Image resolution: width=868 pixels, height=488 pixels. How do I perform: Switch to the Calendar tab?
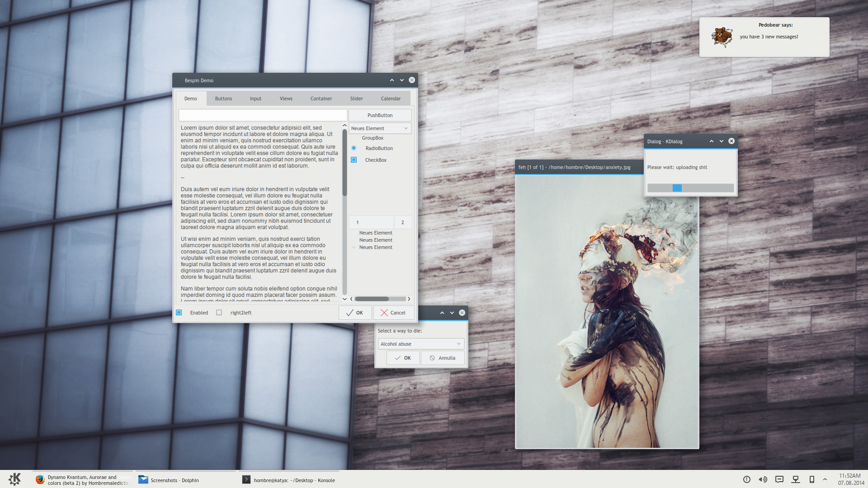click(391, 99)
